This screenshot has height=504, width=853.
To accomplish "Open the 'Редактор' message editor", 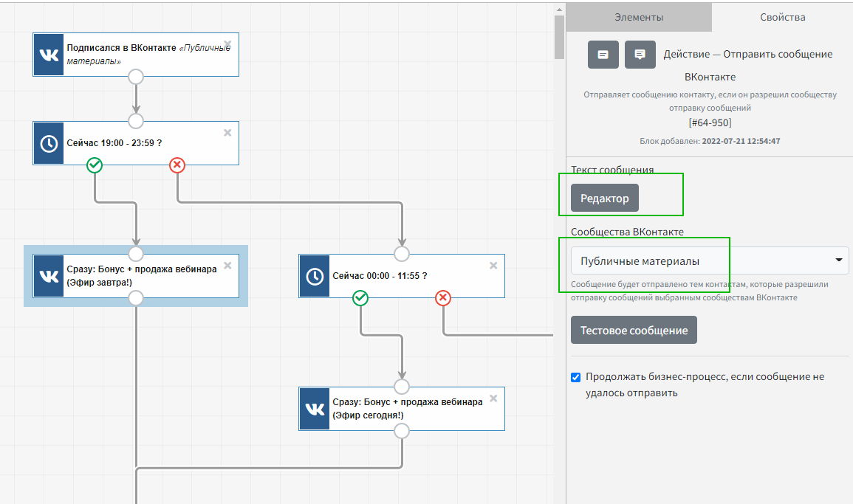I will point(604,198).
